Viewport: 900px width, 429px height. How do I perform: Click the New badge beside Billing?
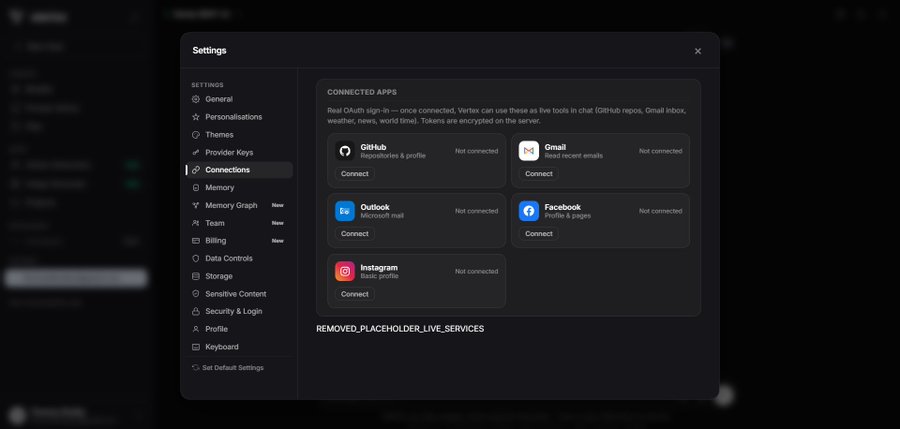278,241
